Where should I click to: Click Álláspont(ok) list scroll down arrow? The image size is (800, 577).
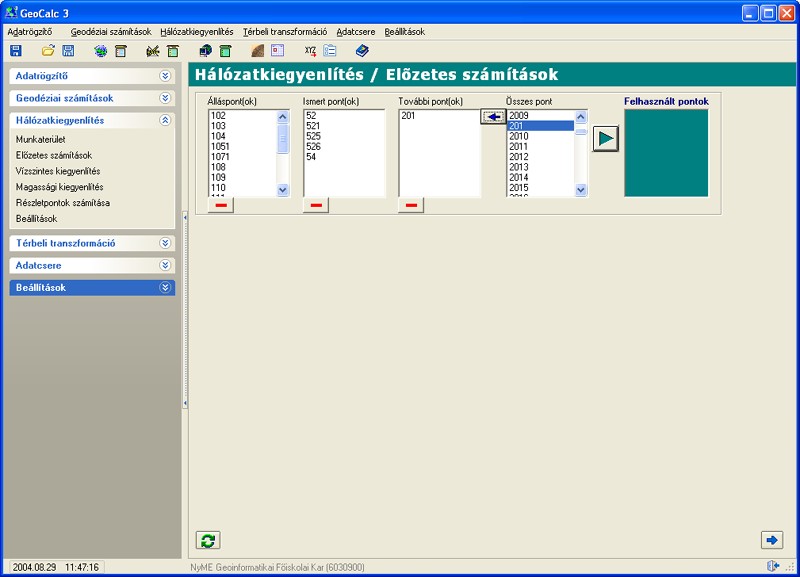283,190
